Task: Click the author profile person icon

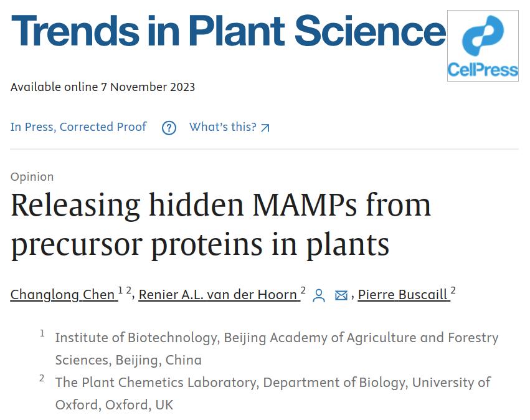Action: click(318, 295)
